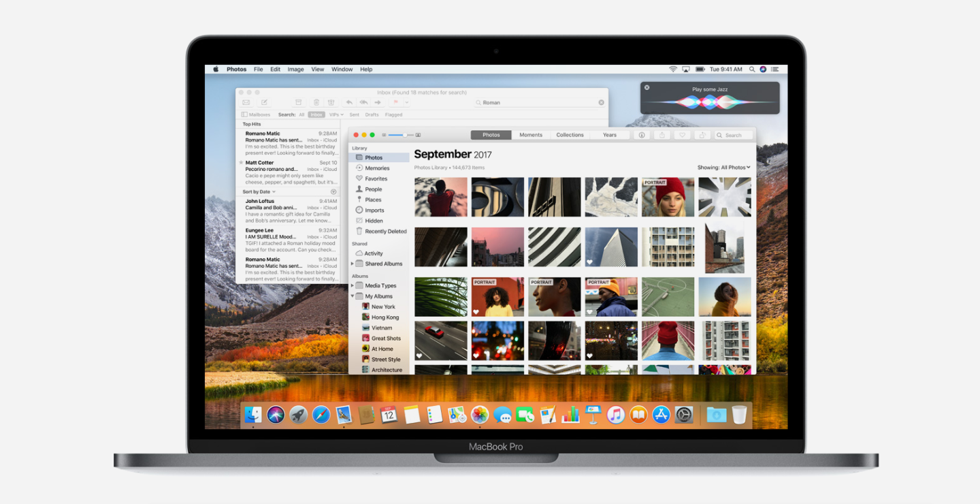Expand Shared Albums in Photos sidebar
The image size is (980, 504).
click(353, 264)
